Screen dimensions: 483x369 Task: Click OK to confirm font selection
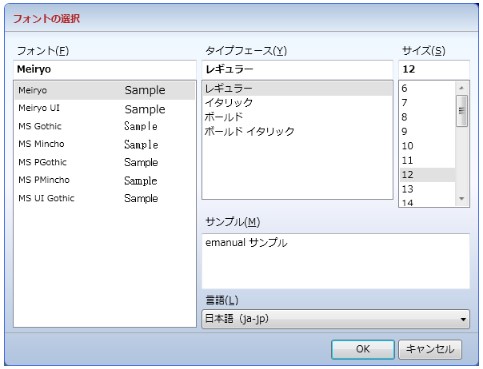363,349
